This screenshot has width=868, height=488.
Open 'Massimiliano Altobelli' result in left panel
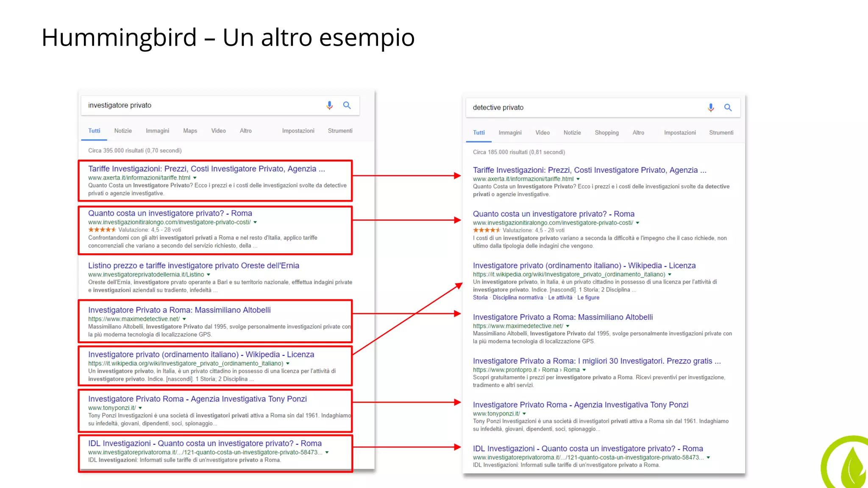[x=179, y=310]
